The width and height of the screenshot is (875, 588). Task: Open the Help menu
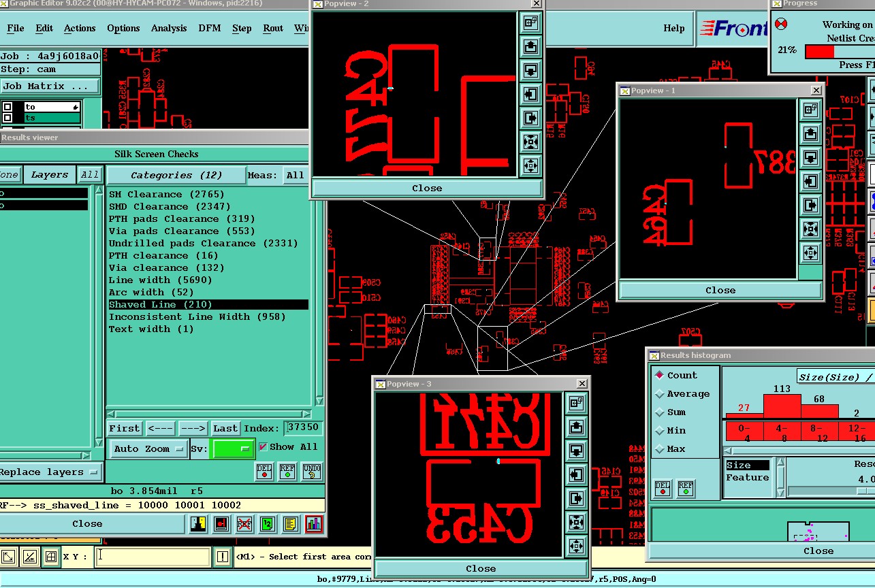tap(674, 28)
